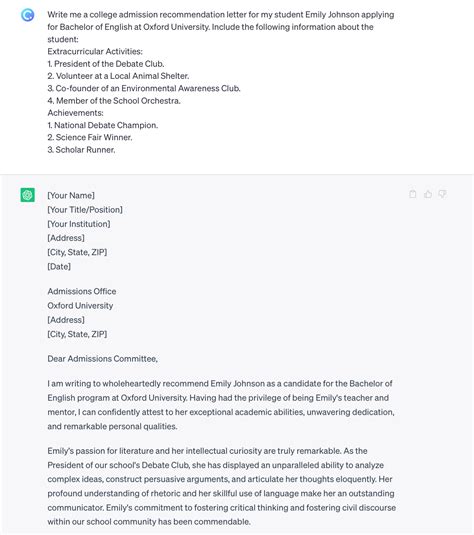Click the green ChatGPT logo avatar

[x=27, y=195]
